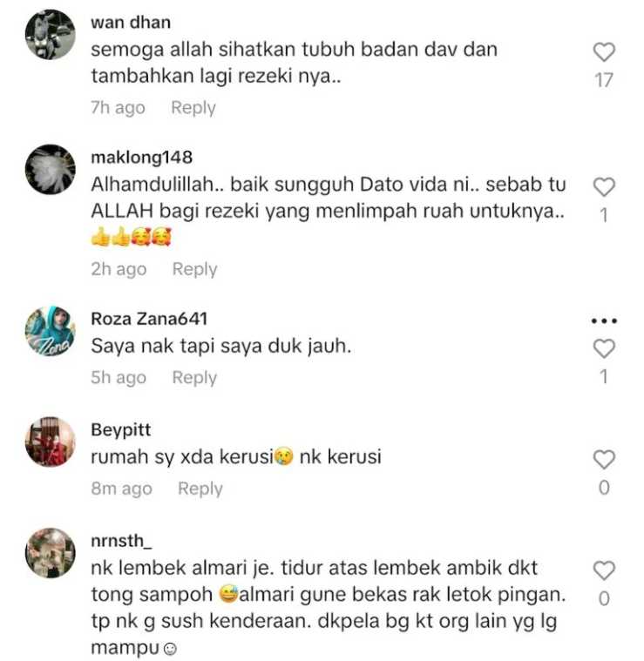Open Roza Zana641 username link
The height and width of the screenshot is (661, 644).
pyautogui.click(x=149, y=319)
